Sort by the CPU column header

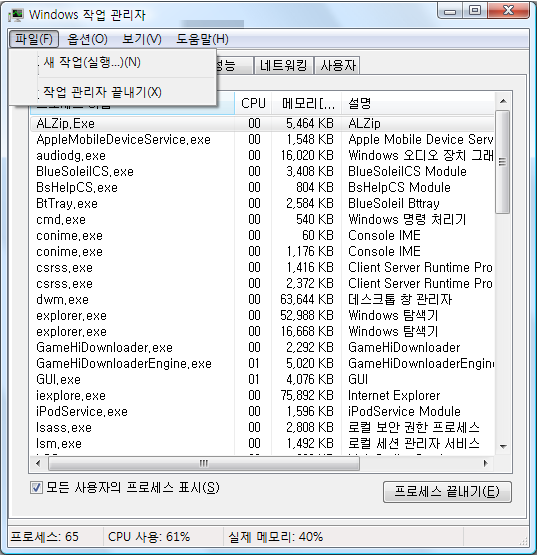coord(253,103)
